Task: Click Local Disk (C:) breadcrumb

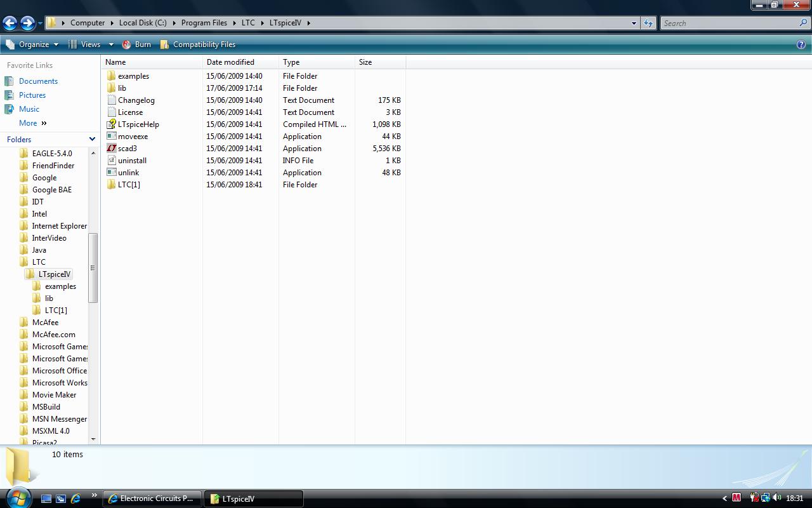Action: tap(143, 23)
